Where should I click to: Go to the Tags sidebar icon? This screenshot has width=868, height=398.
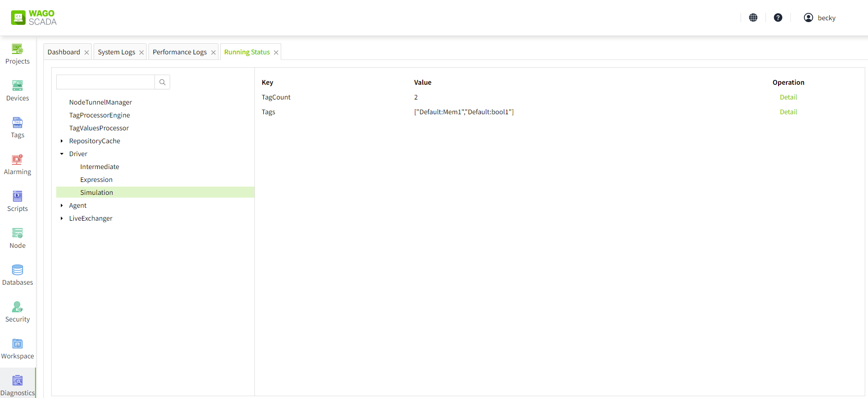[x=18, y=123]
